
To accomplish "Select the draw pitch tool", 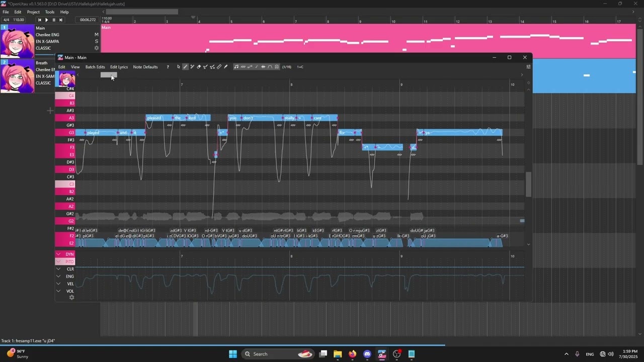I will (x=205, y=67).
